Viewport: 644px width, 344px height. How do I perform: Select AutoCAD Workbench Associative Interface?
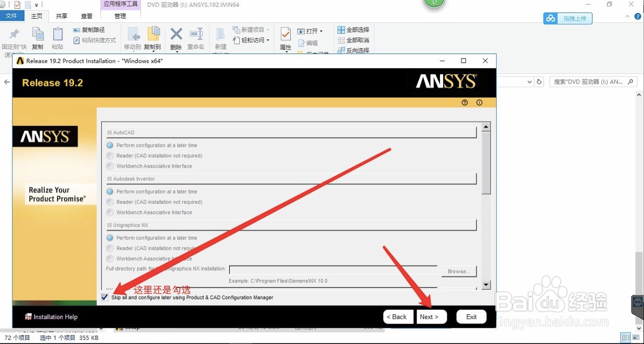coord(110,166)
